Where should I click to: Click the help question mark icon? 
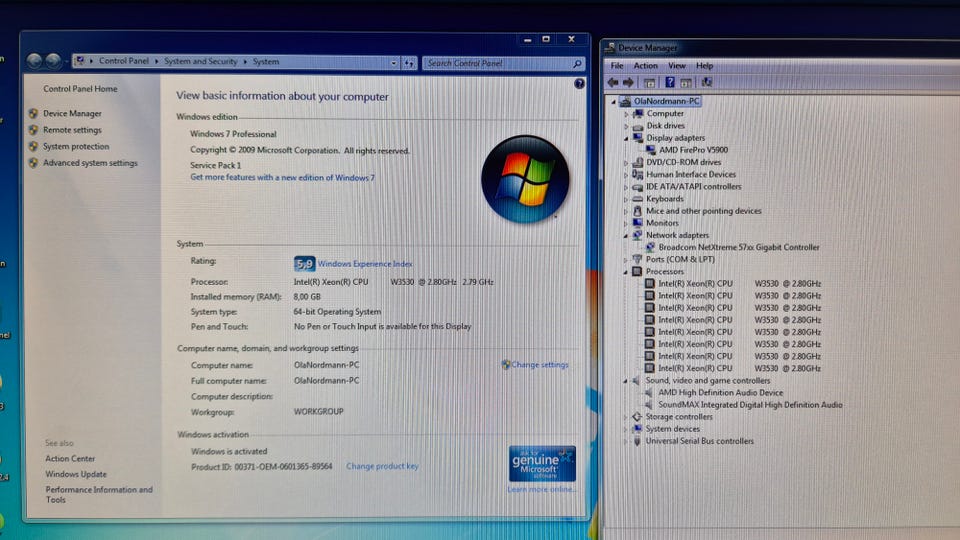click(579, 84)
